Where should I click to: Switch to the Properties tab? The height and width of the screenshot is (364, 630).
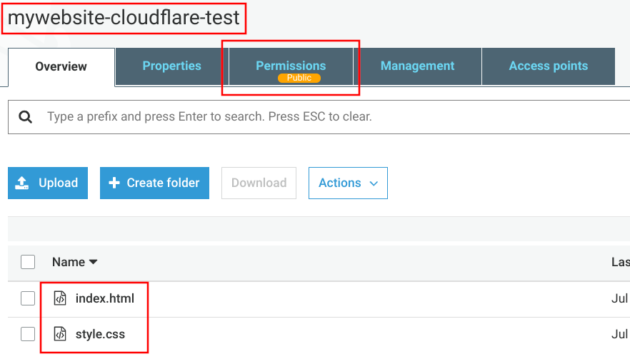(171, 66)
